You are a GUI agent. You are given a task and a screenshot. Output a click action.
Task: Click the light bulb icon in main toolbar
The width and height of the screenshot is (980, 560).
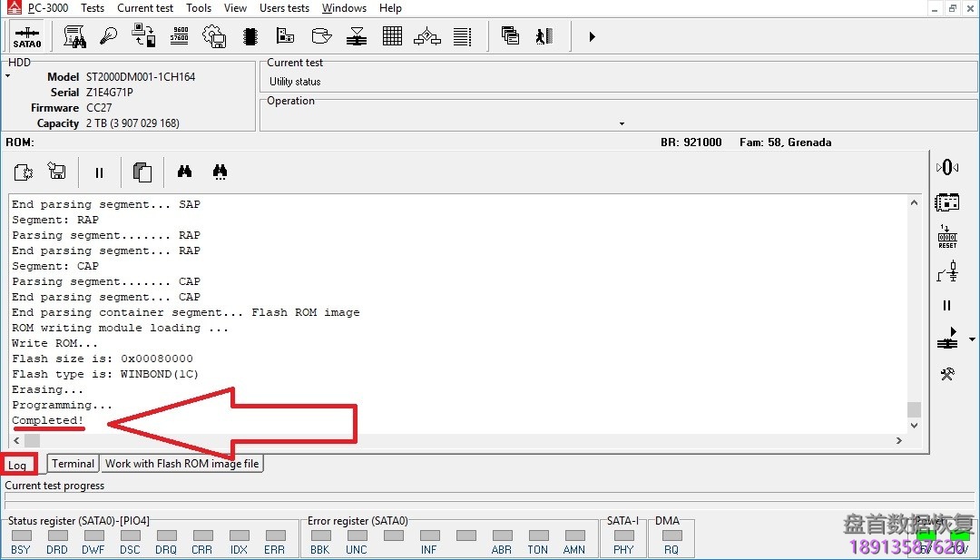(x=108, y=36)
